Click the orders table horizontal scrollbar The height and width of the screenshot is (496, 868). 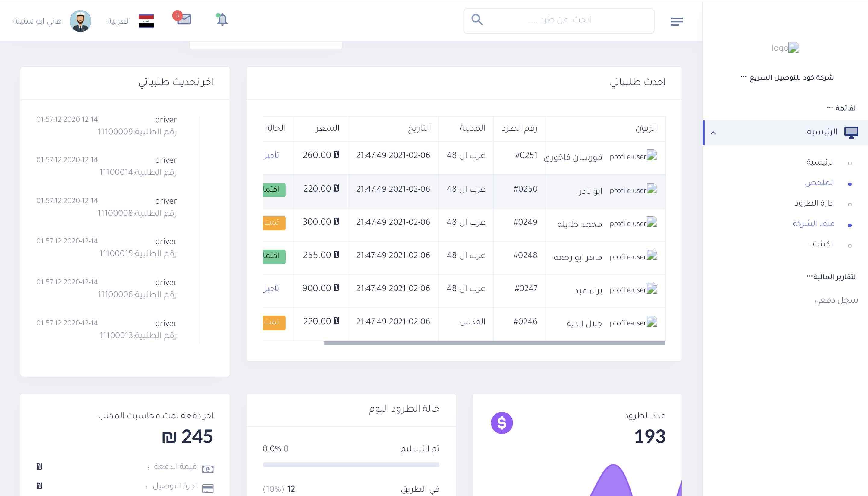494,343
